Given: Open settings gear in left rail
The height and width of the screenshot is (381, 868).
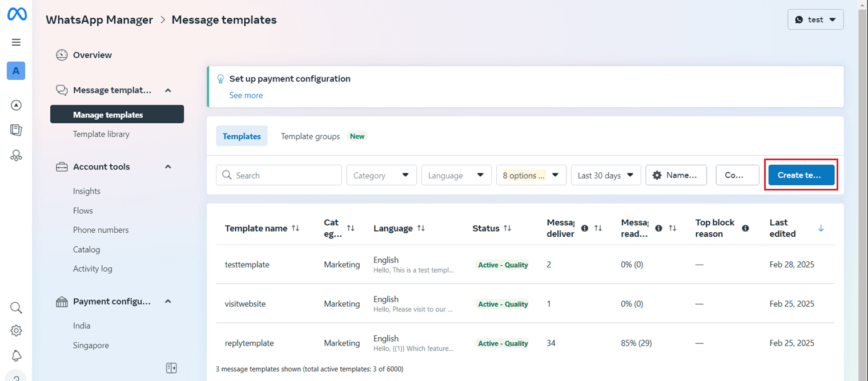Looking at the screenshot, I should (x=16, y=331).
